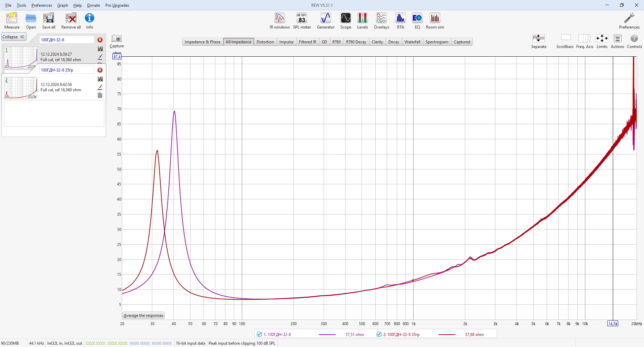This screenshot has height=347, width=644.
Task: Open the File menu
Action: point(8,5)
